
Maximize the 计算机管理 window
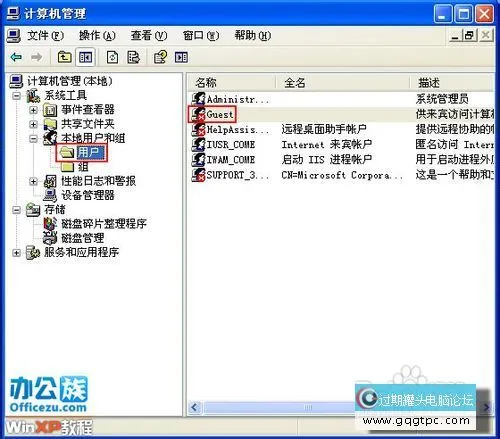click(464, 14)
